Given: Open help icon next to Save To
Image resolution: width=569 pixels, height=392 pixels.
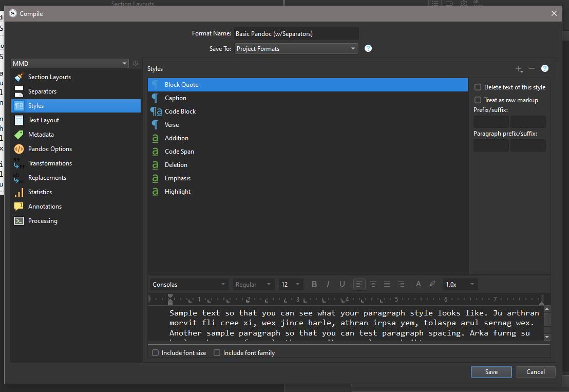Looking at the screenshot, I should click(368, 48).
